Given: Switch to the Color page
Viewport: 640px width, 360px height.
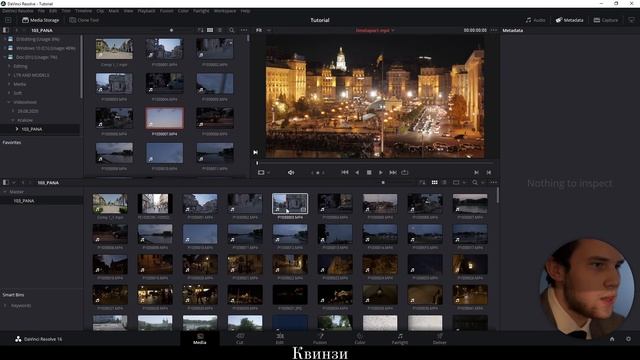Looking at the screenshot, I should (360, 339).
